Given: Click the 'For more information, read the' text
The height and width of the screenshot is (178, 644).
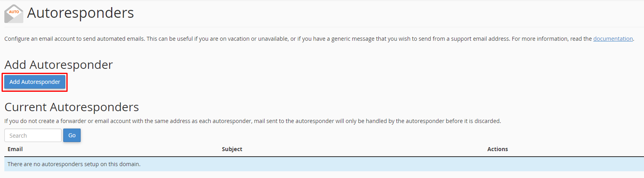Looking at the screenshot, I should [551, 39].
